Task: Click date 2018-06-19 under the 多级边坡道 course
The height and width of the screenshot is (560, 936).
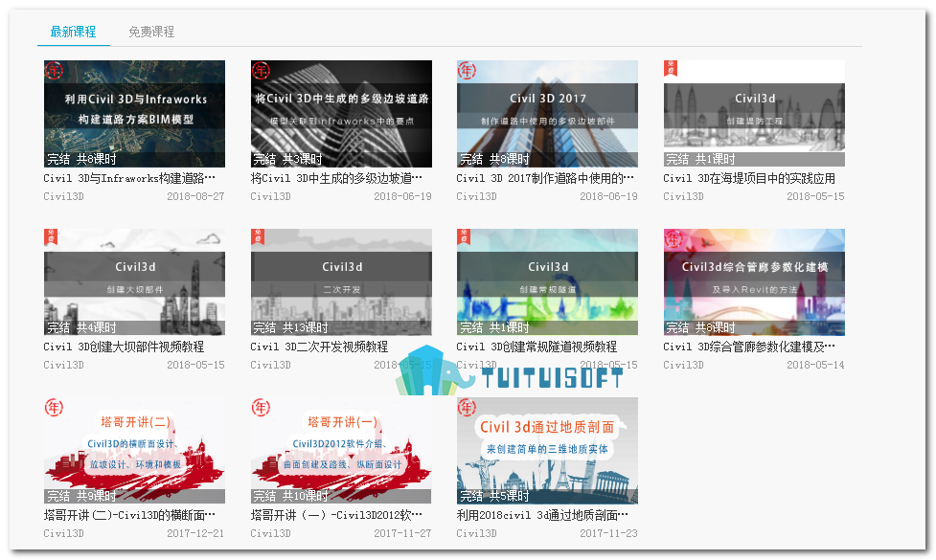Action: [x=403, y=196]
